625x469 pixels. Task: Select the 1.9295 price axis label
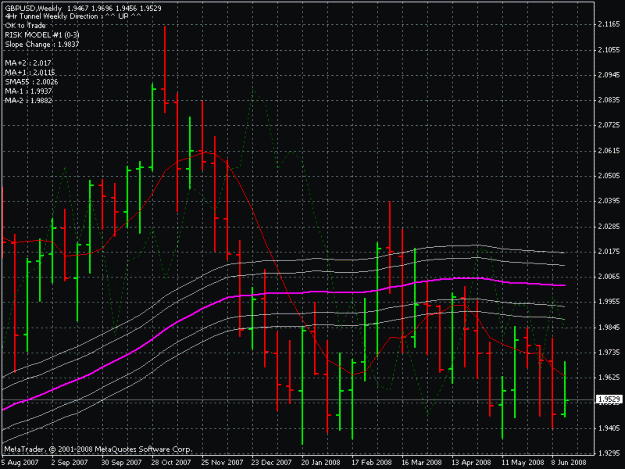609,453
